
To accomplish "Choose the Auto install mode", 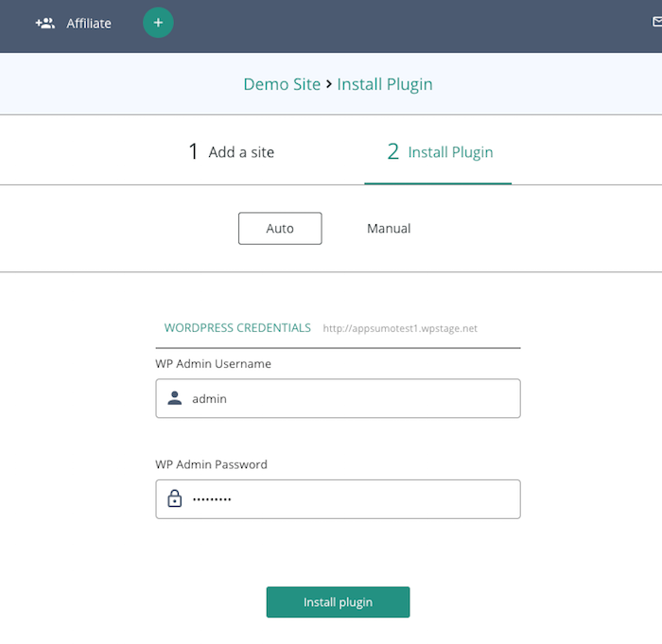I will click(x=280, y=229).
